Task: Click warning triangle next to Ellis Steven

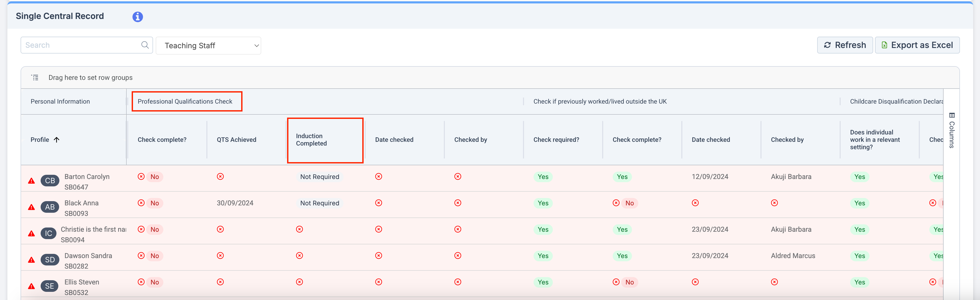Action: coord(32,286)
